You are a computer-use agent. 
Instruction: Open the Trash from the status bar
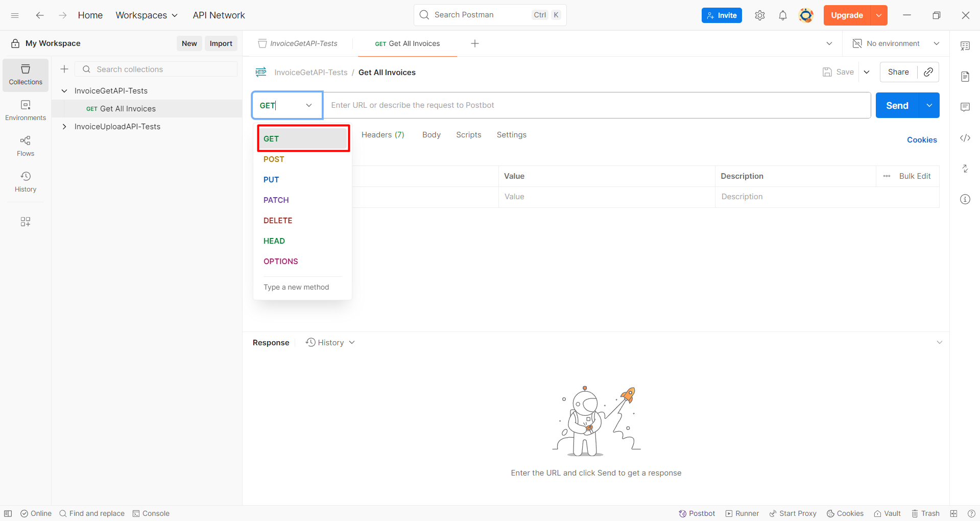pyautogui.click(x=925, y=513)
